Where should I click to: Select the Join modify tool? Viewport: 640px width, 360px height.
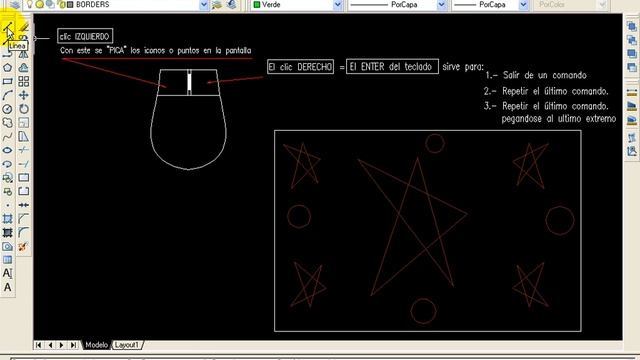(x=24, y=205)
